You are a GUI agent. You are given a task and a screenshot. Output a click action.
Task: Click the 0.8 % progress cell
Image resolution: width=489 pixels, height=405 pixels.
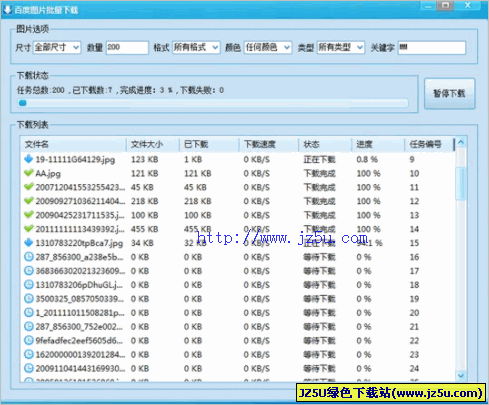click(x=367, y=159)
